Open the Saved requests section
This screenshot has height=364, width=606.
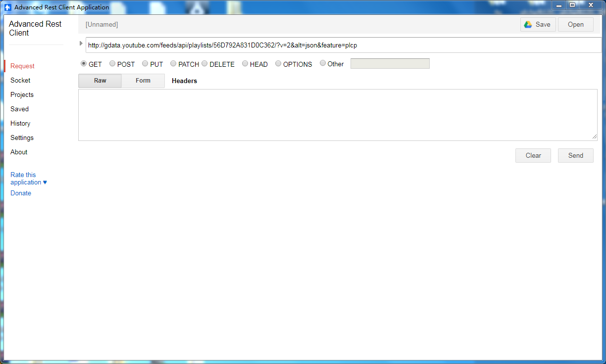[x=19, y=109]
